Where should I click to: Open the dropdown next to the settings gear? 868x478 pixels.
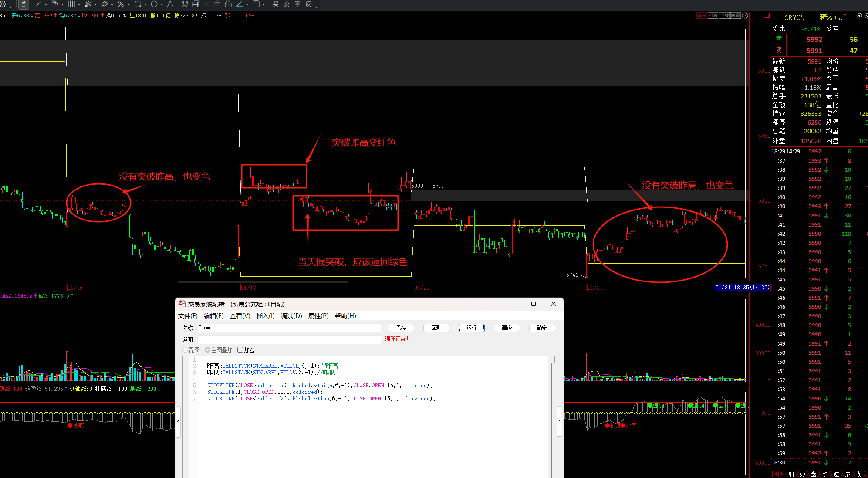click(x=10, y=7)
